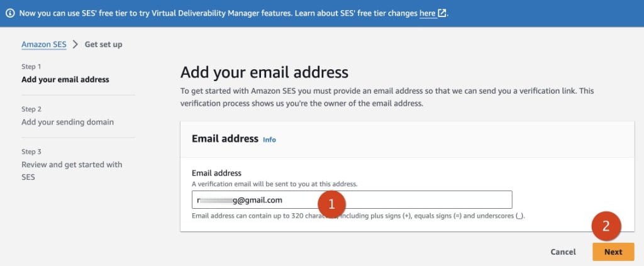Select Step 2 Add your sending domain
Image resolution: width=644 pixels, height=266 pixels.
[68, 116]
